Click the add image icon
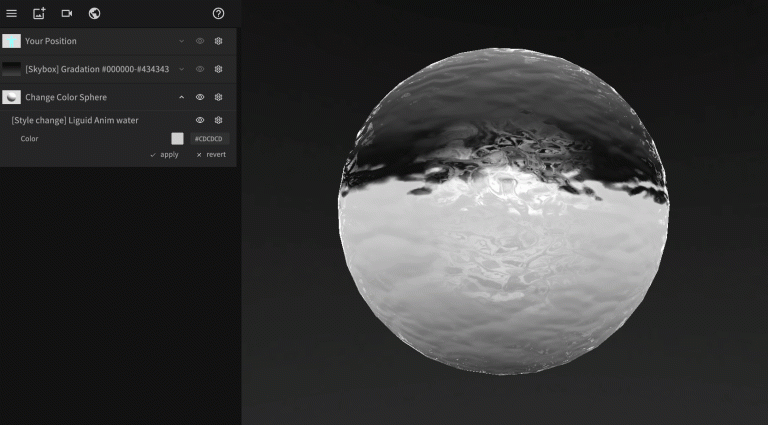 39,14
